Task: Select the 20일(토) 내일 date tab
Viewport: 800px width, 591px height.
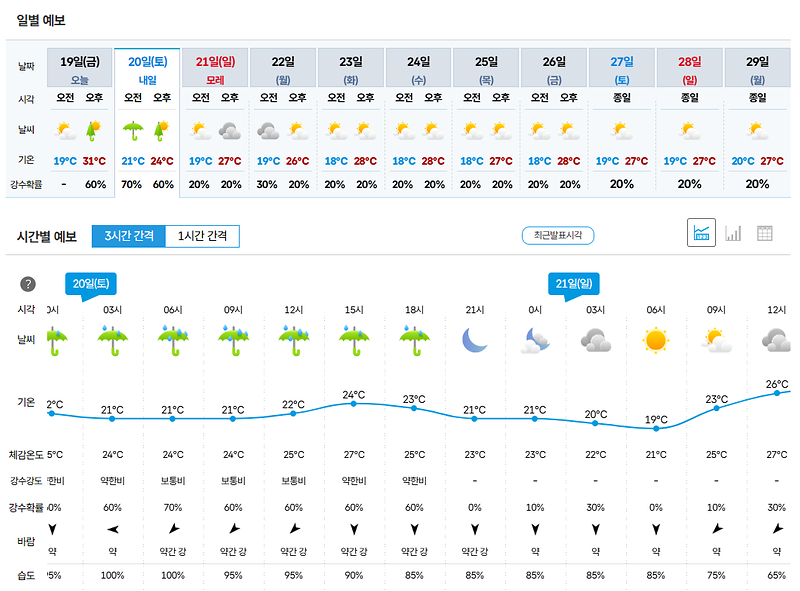Action: (x=147, y=68)
